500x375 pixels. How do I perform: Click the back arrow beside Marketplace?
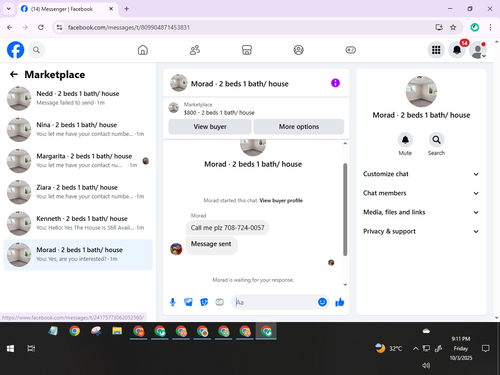14,74
